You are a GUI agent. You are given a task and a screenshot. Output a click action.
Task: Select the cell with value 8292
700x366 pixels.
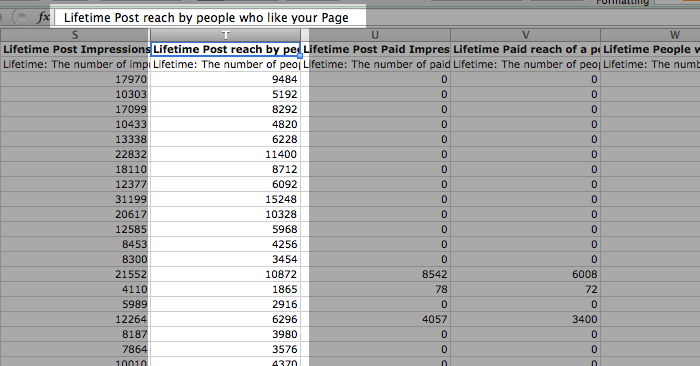[x=225, y=109]
